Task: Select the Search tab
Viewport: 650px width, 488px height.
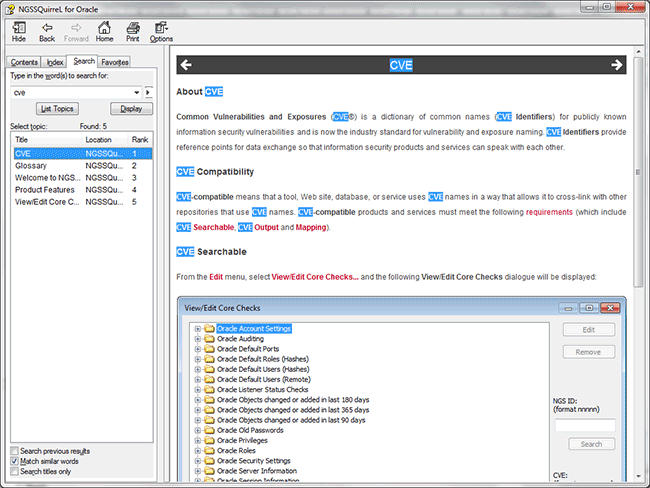Action: click(x=84, y=61)
